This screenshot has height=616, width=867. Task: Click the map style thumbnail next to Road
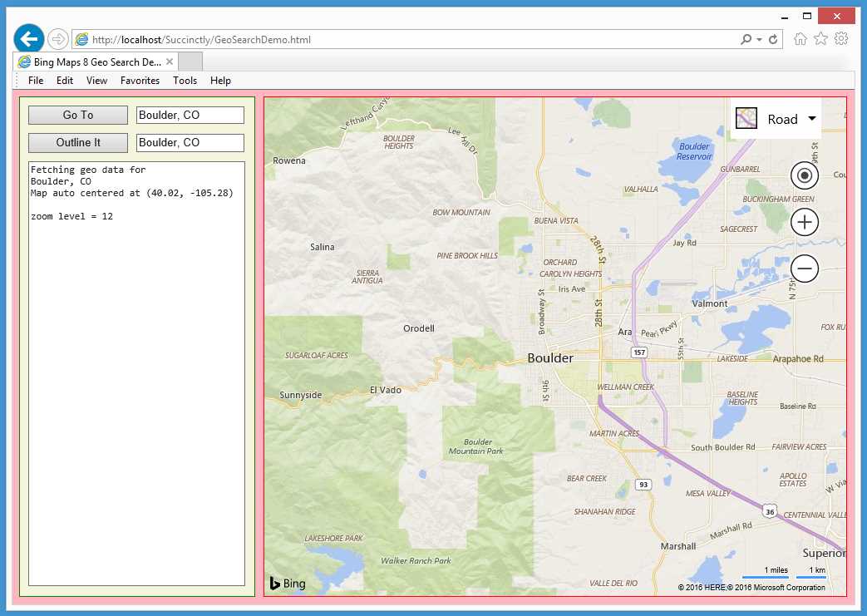point(746,118)
